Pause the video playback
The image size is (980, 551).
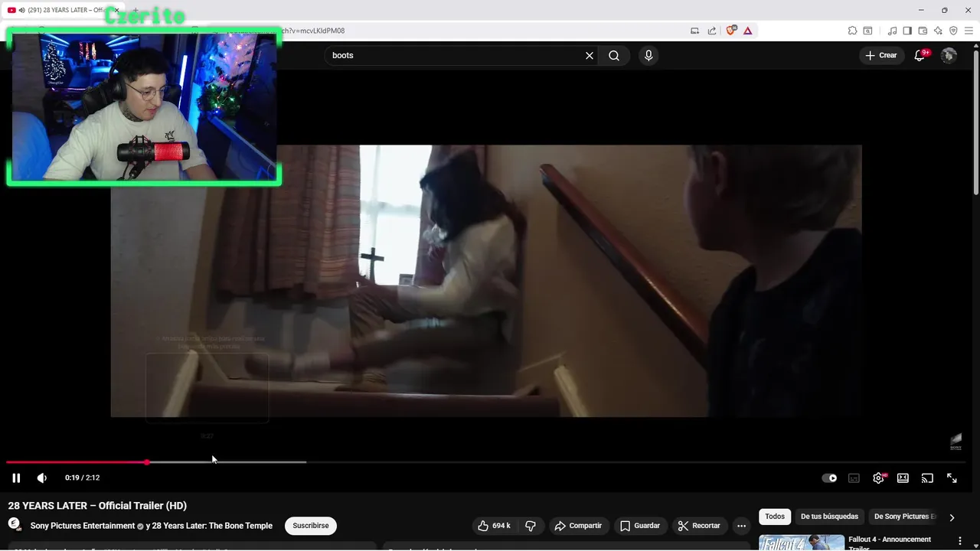point(16,478)
